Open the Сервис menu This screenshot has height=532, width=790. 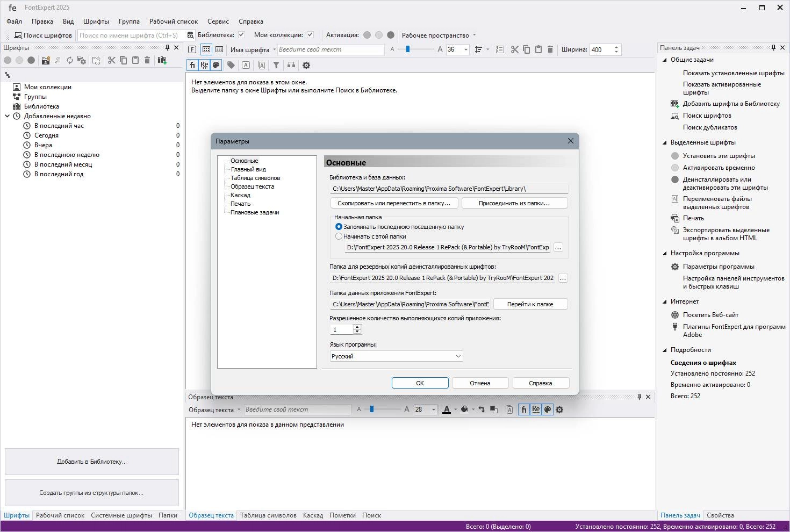218,21
